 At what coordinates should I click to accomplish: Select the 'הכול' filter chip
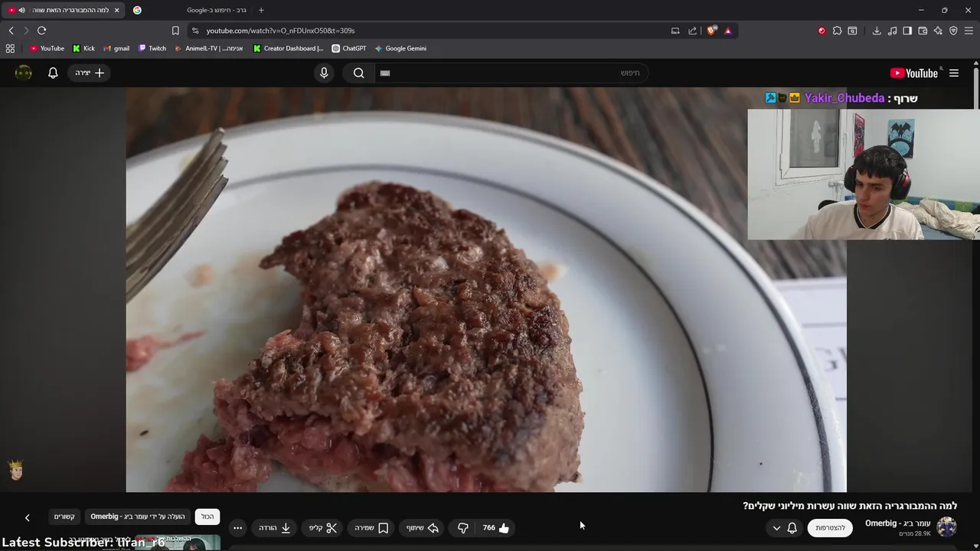207,517
